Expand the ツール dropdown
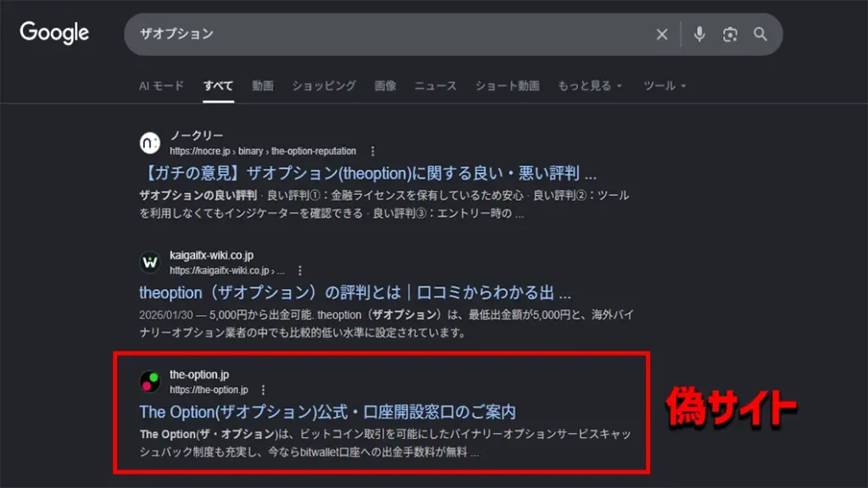 click(x=665, y=86)
